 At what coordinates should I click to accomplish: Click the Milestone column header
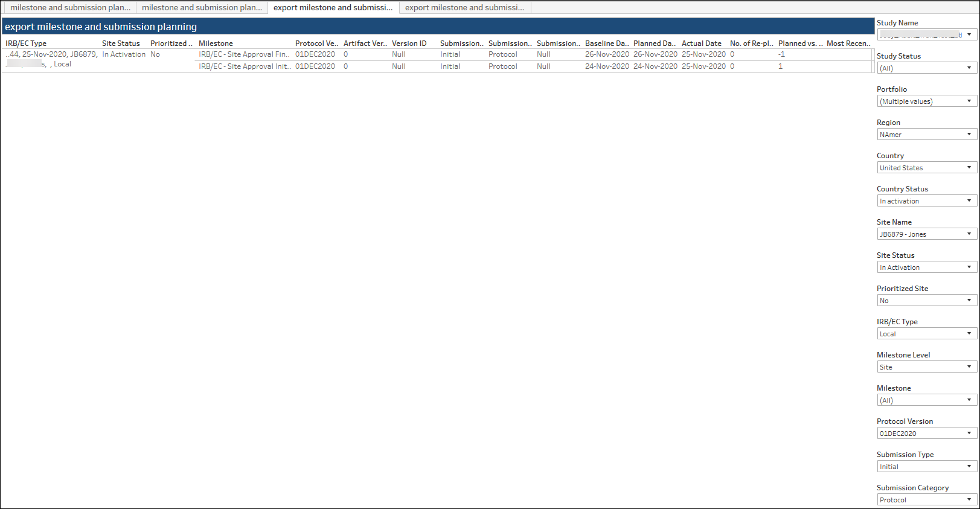click(x=216, y=43)
